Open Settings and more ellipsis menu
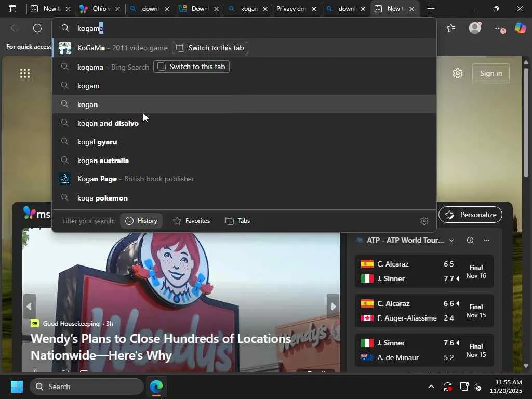The image size is (532, 399). point(500,29)
